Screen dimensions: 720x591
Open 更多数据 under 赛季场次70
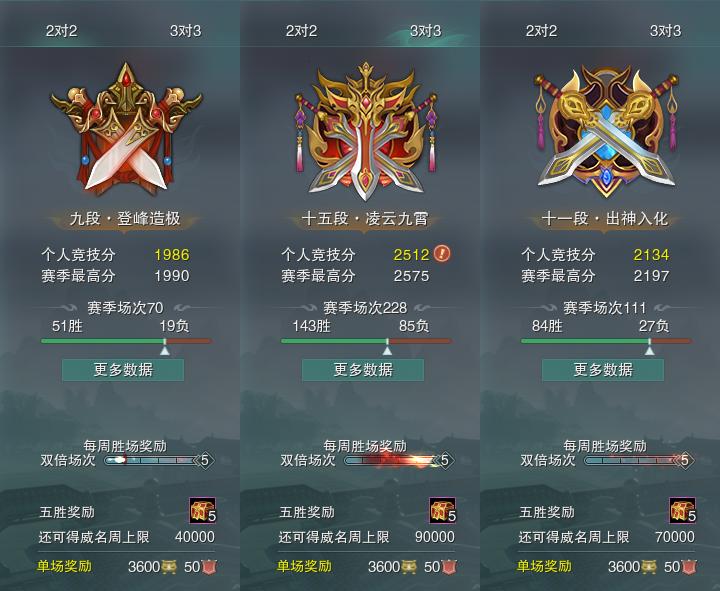(123, 370)
